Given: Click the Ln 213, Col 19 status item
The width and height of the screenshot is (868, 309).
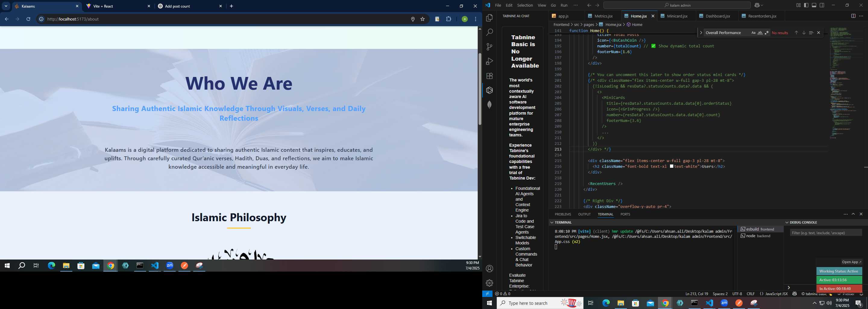Looking at the screenshot, I should [x=697, y=294].
